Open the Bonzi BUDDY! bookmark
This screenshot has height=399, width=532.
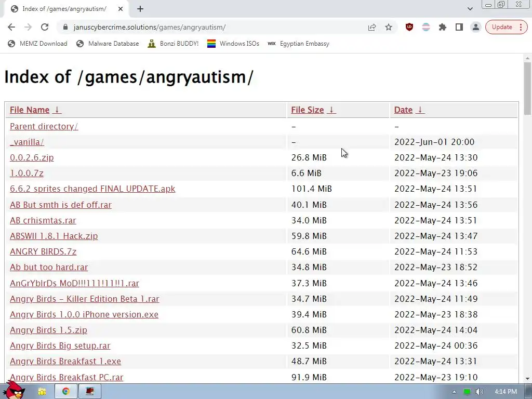pos(174,44)
